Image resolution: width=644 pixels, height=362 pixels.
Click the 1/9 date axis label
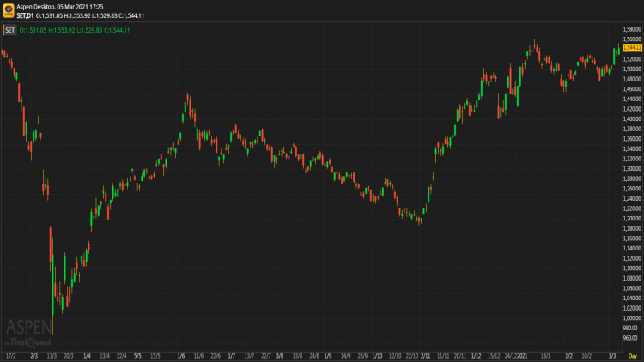328,356
